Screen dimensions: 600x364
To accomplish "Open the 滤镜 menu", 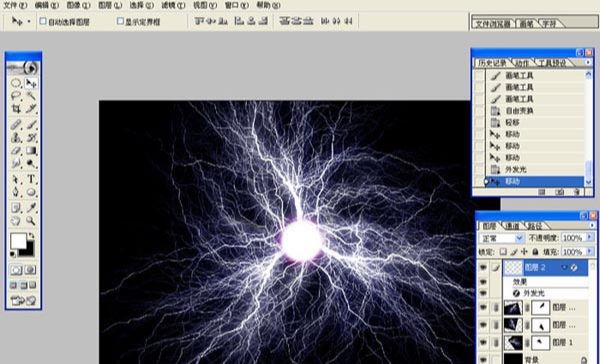I will click(173, 5).
